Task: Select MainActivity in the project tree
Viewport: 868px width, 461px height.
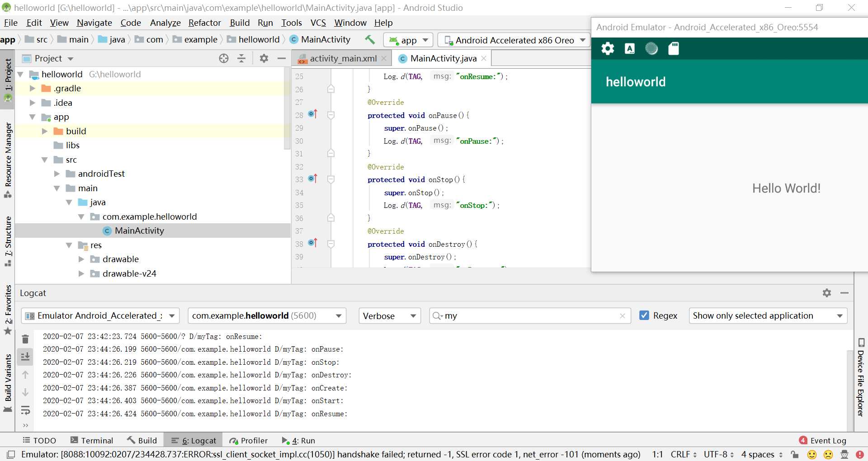Action: point(153,230)
